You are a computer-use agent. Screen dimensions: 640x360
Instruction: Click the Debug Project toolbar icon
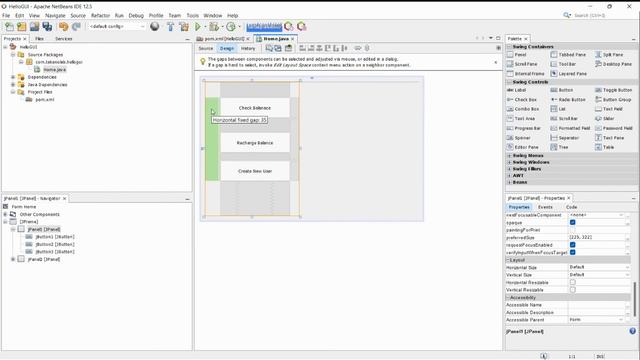point(214,27)
